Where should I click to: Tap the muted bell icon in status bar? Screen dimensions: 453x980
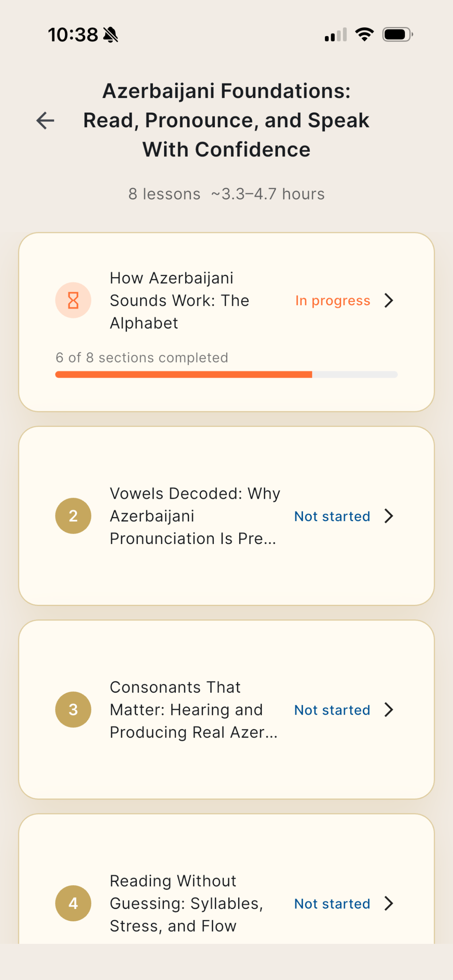pyautogui.click(x=111, y=35)
